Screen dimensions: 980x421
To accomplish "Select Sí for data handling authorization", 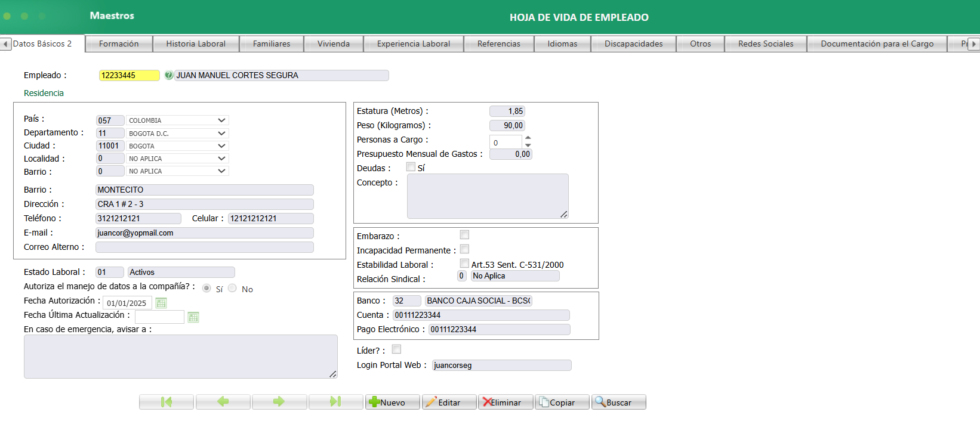I will (x=207, y=288).
